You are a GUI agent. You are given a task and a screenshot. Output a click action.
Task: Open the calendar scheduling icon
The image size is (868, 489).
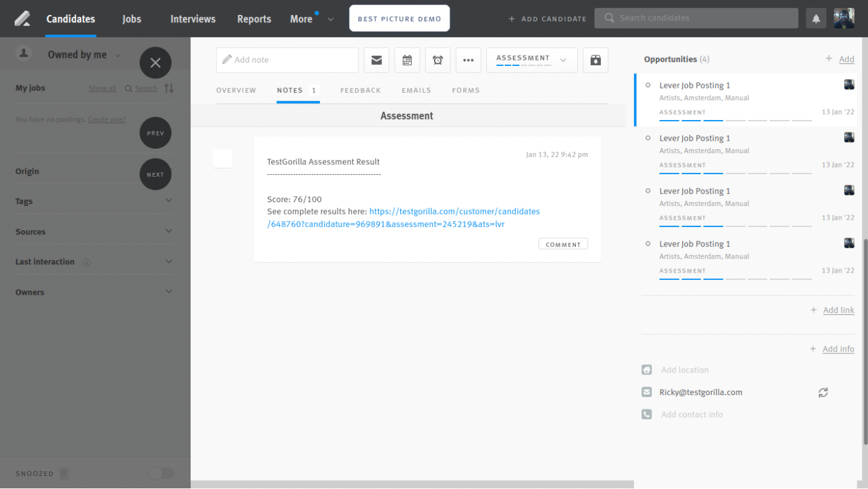407,60
